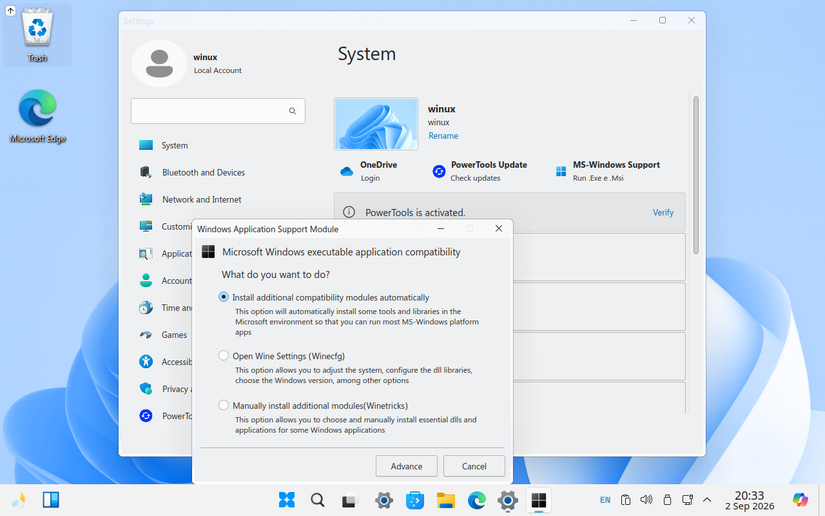Image resolution: width=825 pixels, height=516 pixels.
Task: Open the Trash desktop icon
Action: [37, 35]
